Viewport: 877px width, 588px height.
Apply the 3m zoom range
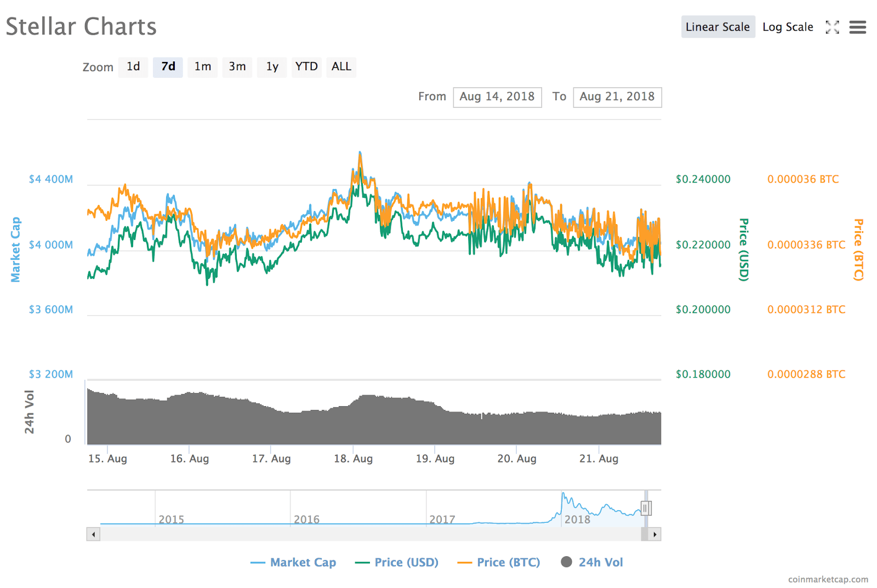click(237, 67)
